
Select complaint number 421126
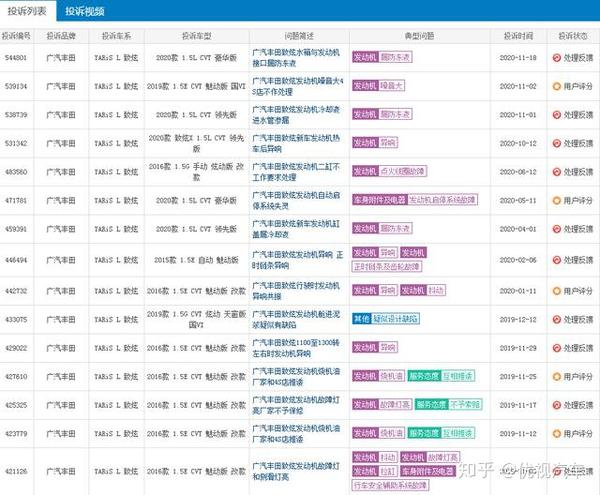(16, 471)
